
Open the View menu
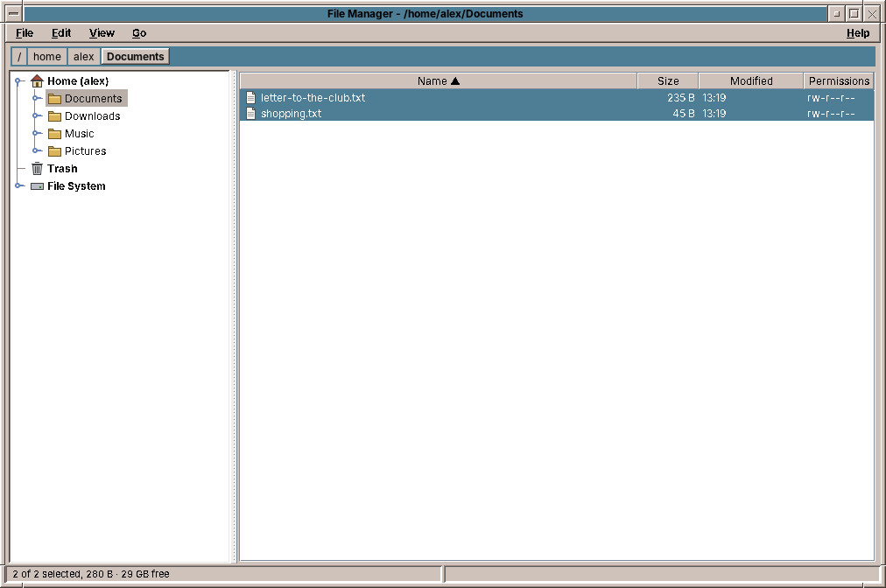coord(102,33)
